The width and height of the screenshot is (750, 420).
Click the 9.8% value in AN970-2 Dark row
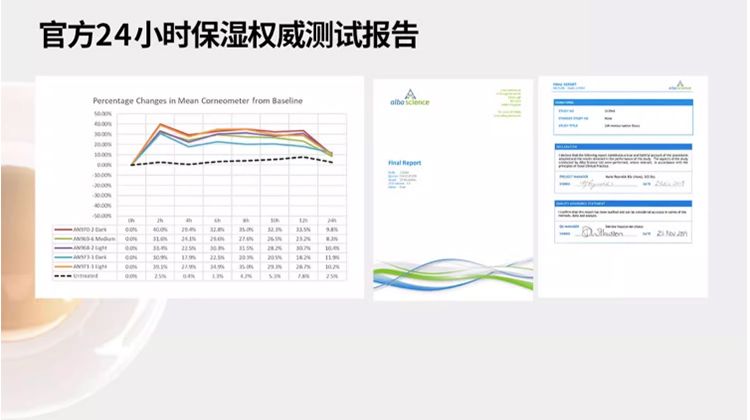click(x=332, y=230)
